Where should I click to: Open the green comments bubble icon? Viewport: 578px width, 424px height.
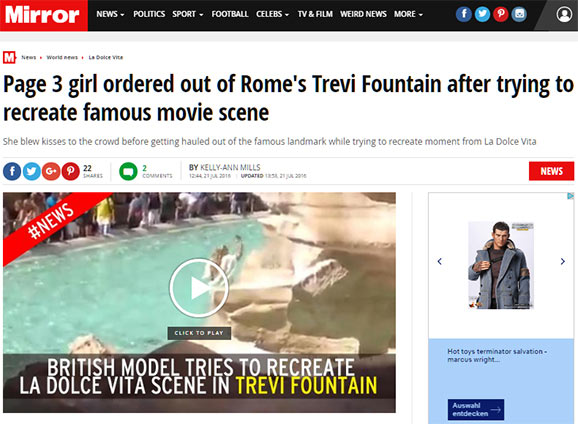(128, 171)
